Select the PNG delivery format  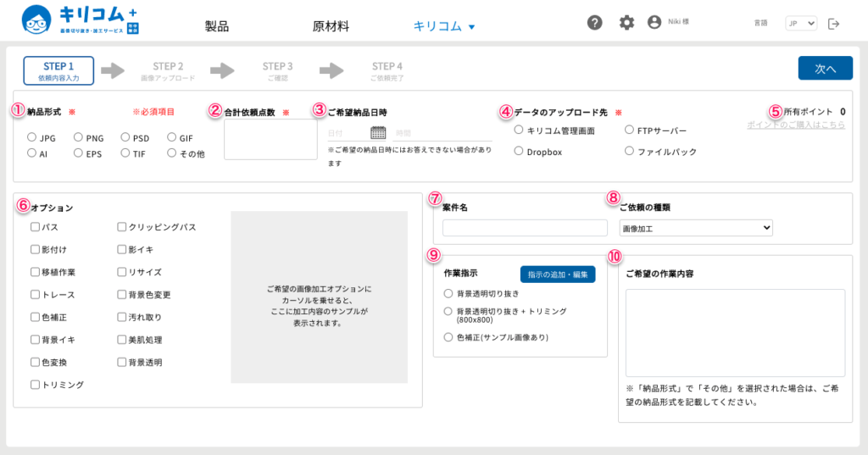(78, 137)
